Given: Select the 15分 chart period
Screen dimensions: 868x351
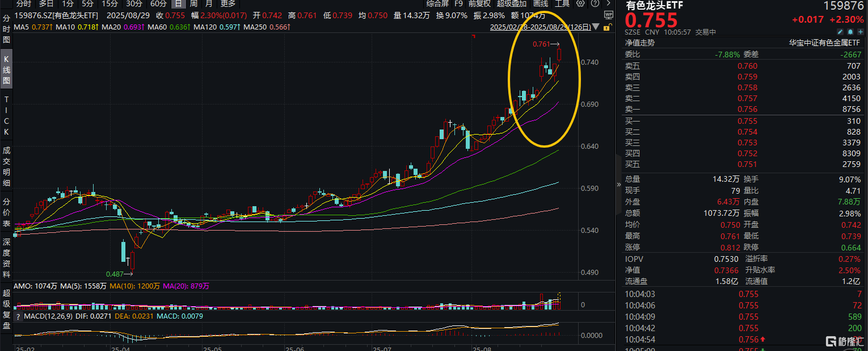Looking at the screenshot, I should tap(109, 3).
